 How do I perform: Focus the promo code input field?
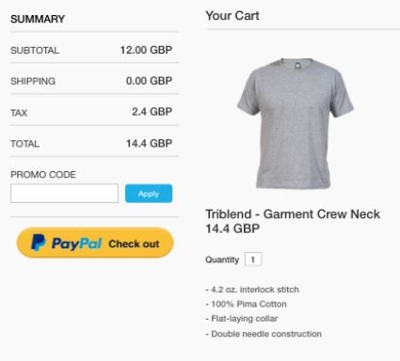[64, 193]
